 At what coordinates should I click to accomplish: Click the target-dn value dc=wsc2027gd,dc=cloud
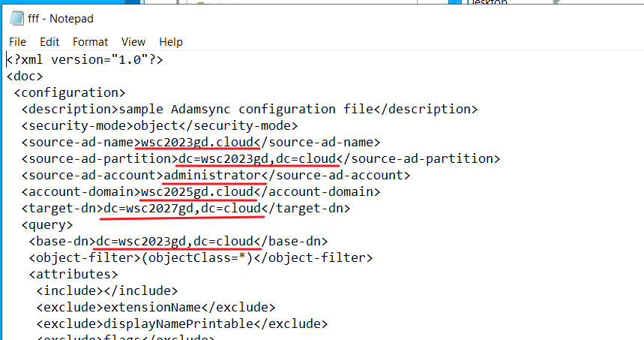(182, 208)
